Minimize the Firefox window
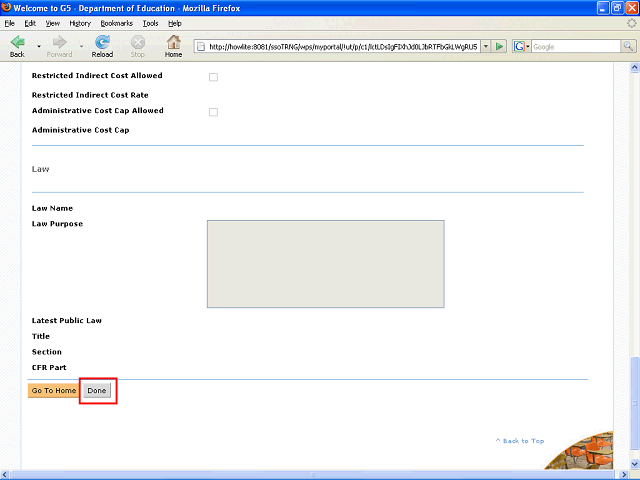The height and width of the screenshot is (480, 640). coord(603,8)
